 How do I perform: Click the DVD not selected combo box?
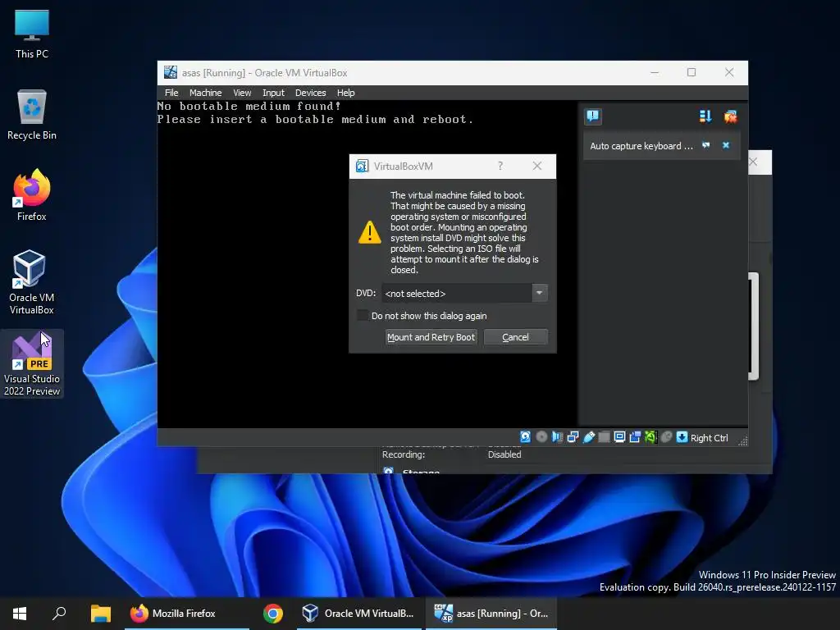464,293
